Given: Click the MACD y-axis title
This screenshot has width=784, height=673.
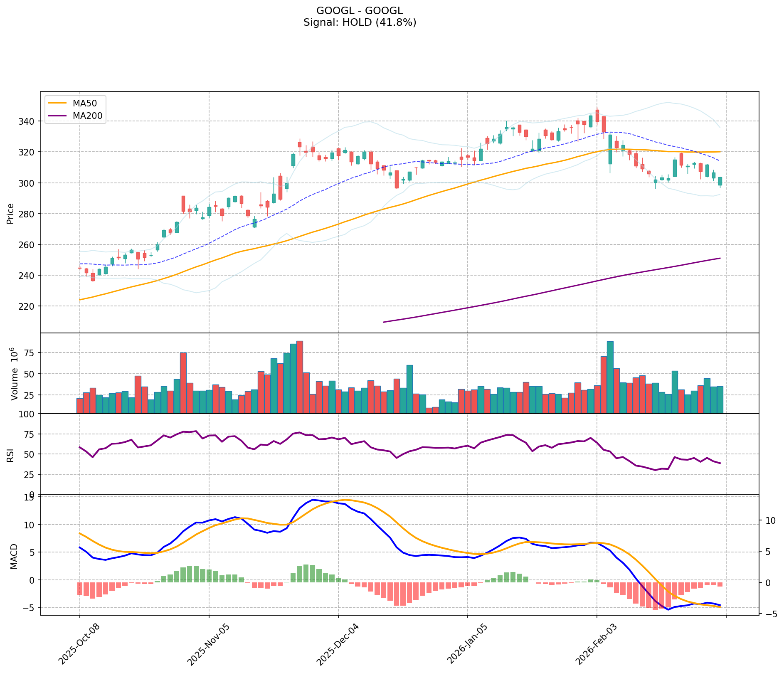Looking at the screenshot, I should pos(14,556).
